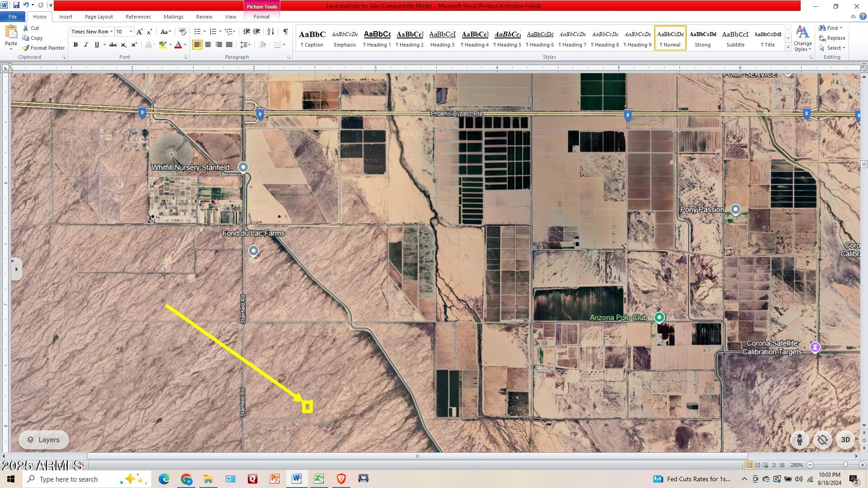Expand bullet list styles

coord(204,32)
